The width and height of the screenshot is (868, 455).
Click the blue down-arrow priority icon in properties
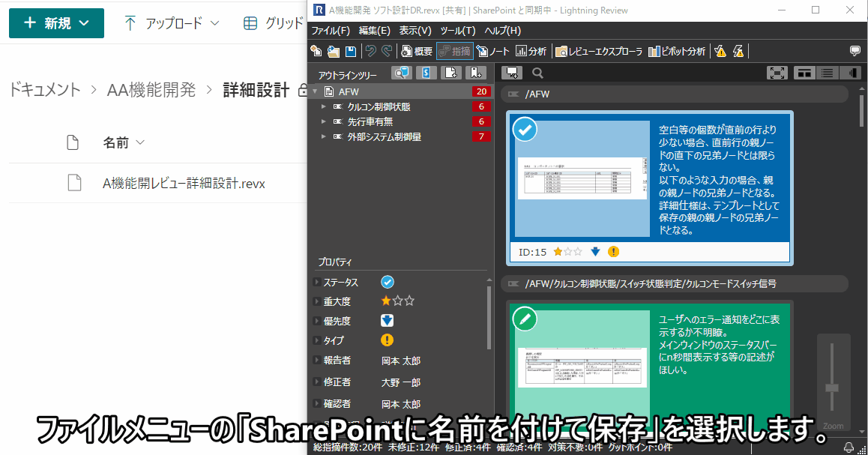387,321
